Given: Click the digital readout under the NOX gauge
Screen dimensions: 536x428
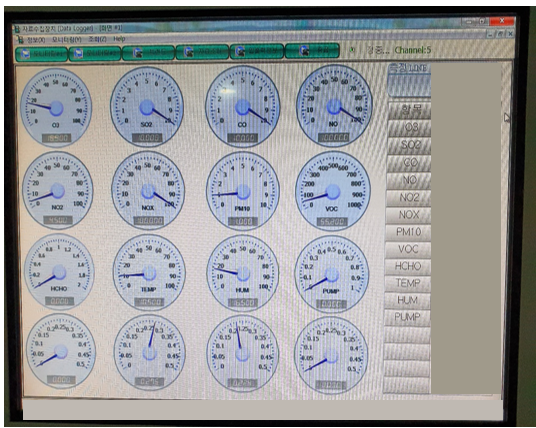Looking at the screenshot, I should click(148, 220).
